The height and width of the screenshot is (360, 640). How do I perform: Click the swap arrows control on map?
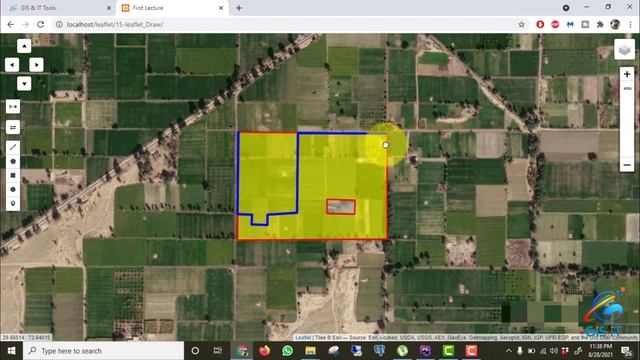[13, 127]
